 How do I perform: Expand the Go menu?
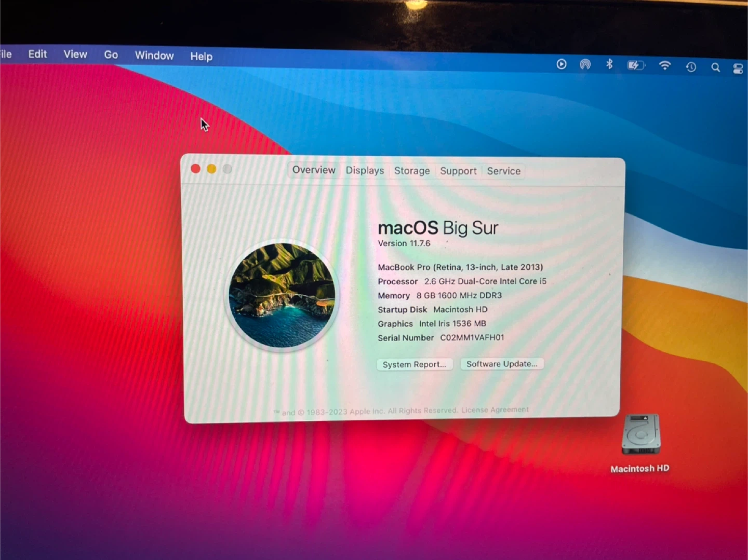pyautogui.click(x=111, y=55)
